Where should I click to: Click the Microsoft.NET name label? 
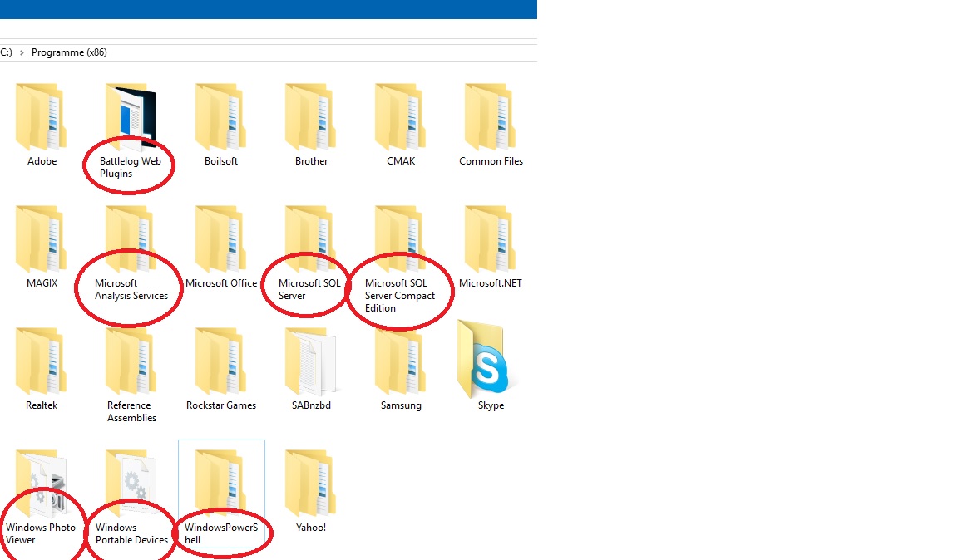pyautogui.click(x=490, y=283)
